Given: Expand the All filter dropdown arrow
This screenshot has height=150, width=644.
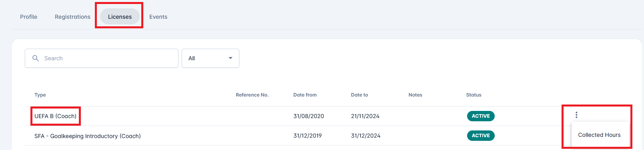Looking at the screenshot, I should [x=231, y=58].
